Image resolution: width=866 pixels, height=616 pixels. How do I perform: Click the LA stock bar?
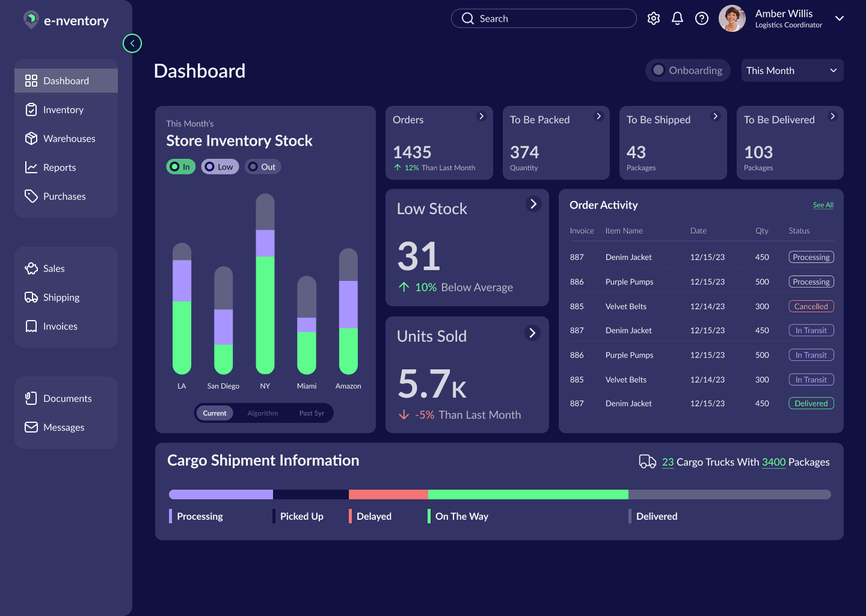pos(182,309)
